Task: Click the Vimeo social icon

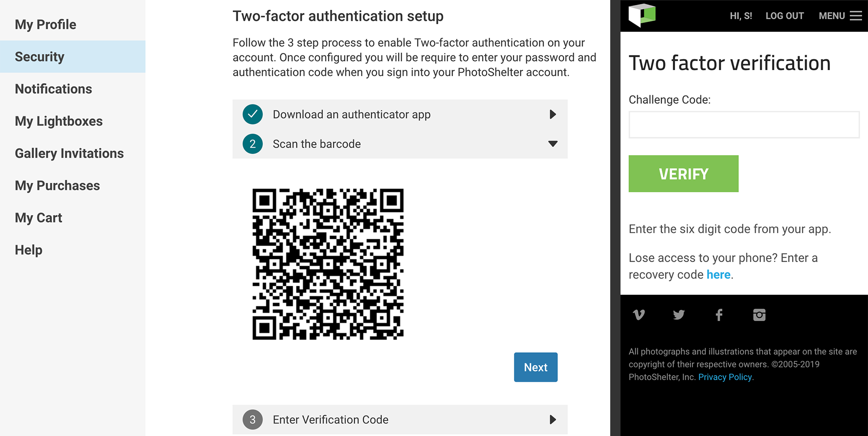Action: [x=638, y=314]
